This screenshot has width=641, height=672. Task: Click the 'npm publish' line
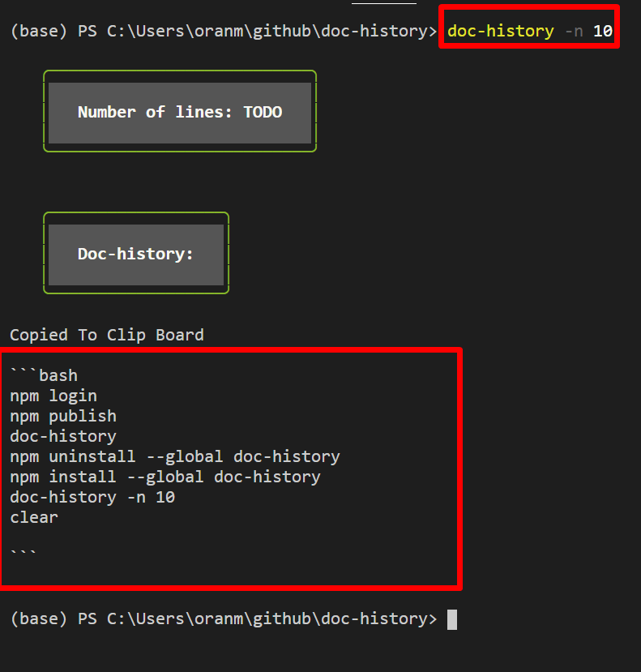click(63, 416)
